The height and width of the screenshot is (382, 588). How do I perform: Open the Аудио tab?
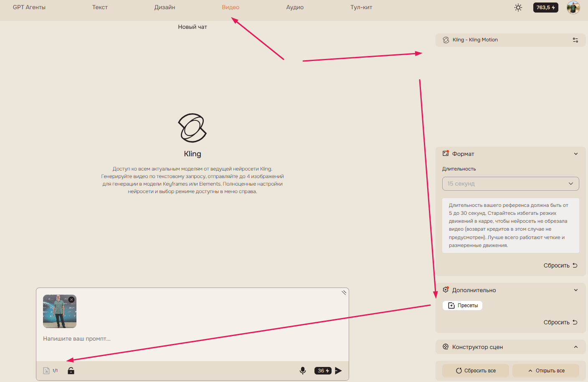pos(295,7)
